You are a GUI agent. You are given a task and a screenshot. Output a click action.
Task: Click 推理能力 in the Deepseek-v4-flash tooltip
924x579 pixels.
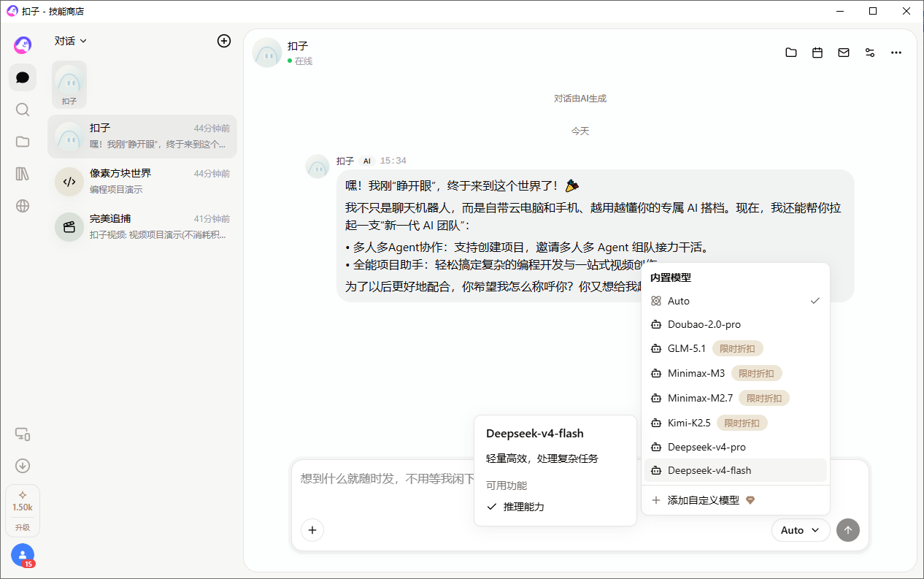point(523,507)
